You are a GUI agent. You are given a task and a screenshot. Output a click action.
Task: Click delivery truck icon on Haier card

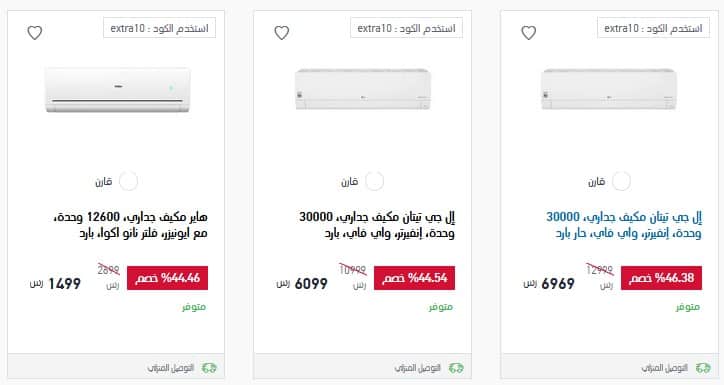(x=209, y=368)
